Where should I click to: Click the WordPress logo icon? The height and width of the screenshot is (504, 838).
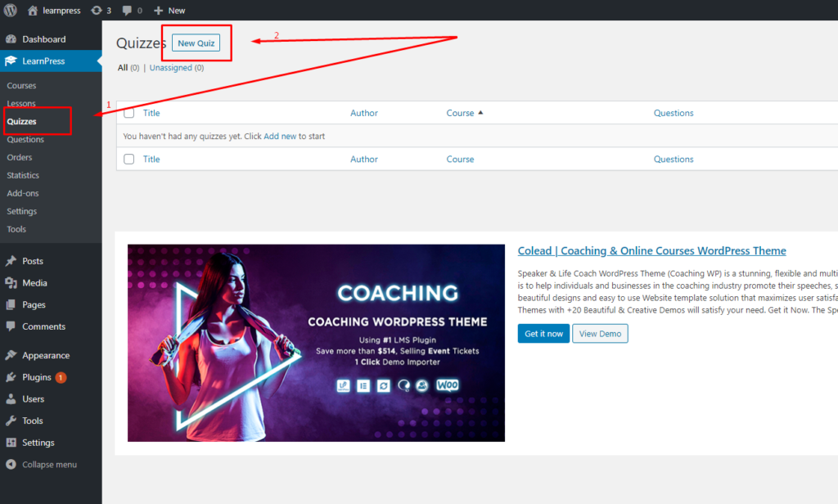tap(11, 11)
